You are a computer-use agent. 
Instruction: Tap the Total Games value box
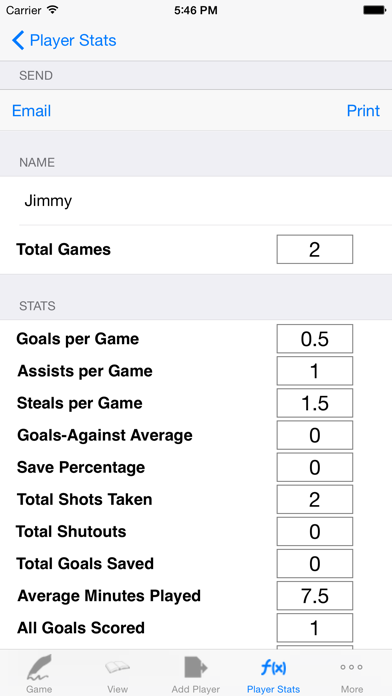point(315,249)
